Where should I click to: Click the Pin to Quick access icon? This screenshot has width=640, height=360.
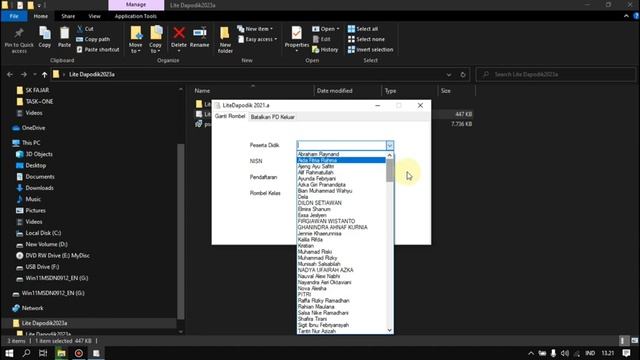pyautogui.click(x=19, y=40)
